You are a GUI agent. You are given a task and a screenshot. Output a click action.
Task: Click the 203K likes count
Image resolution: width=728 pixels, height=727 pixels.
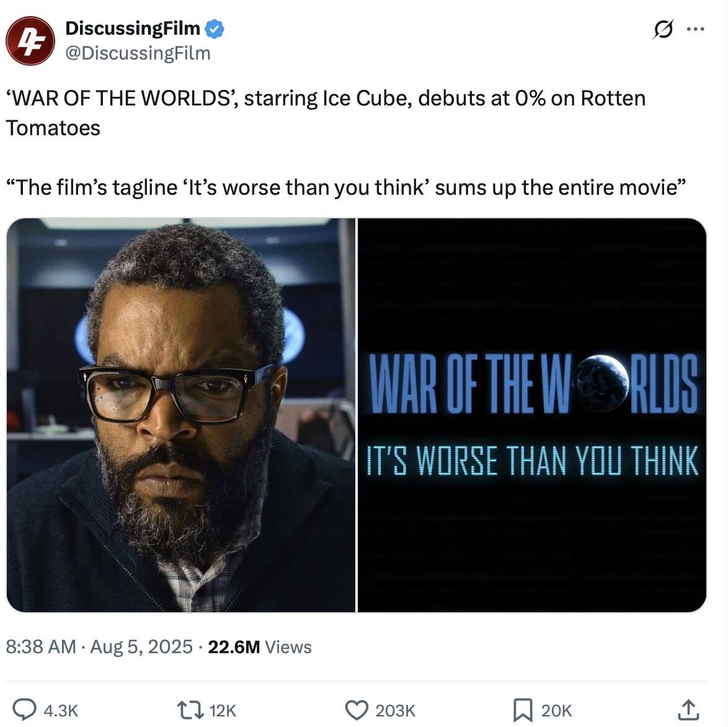[x=395, y=710]
